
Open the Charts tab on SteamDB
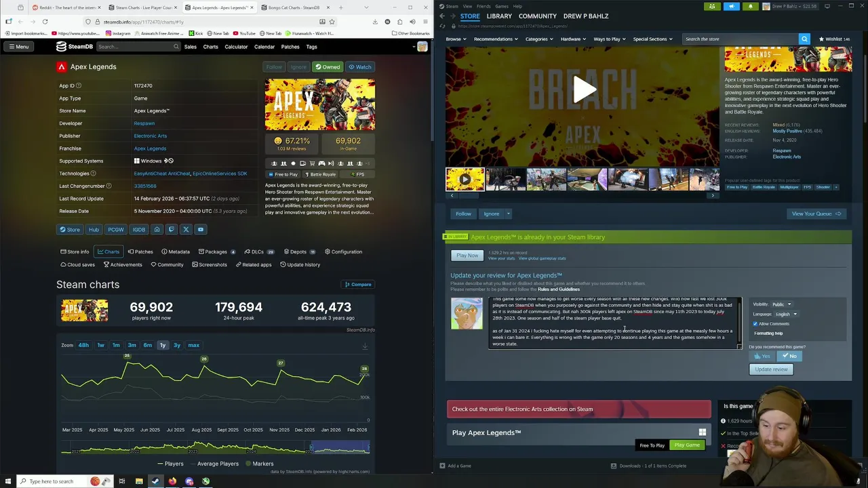click(108, 251)
